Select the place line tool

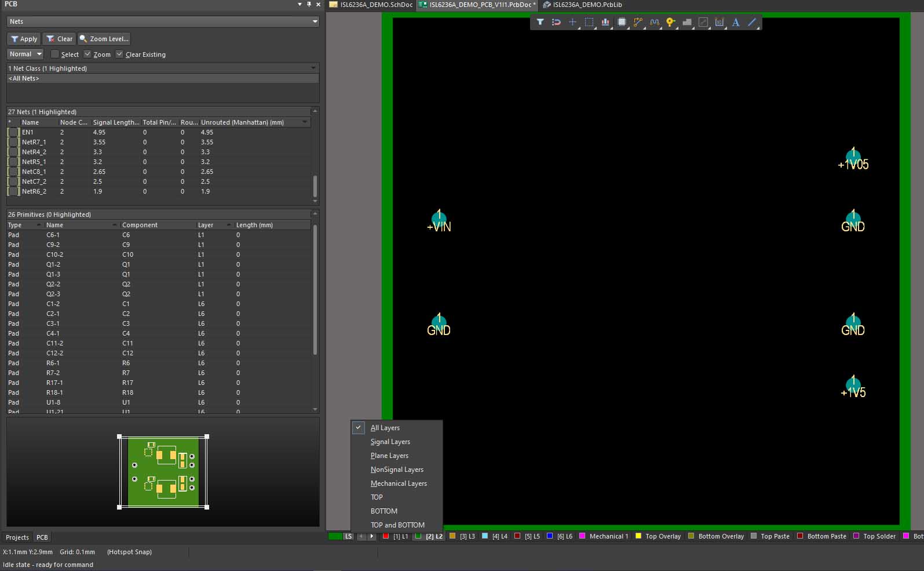pyautogui.click(x=752, y=22)
